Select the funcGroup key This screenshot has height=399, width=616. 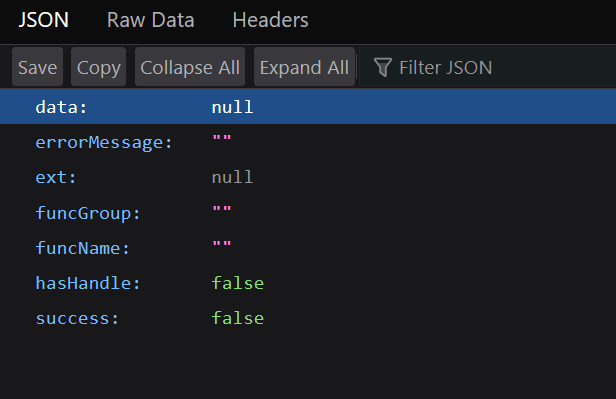point(88,213)
